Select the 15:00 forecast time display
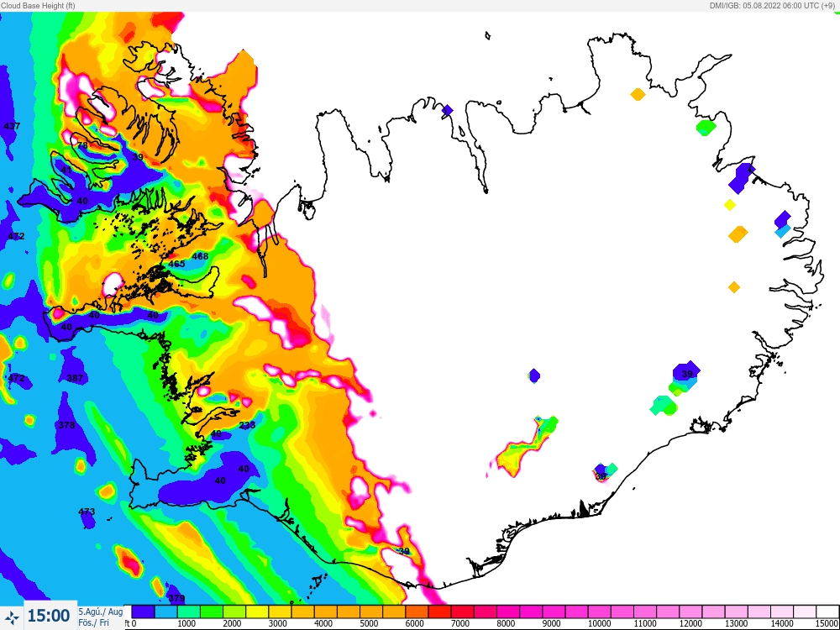 click(48, 616)
